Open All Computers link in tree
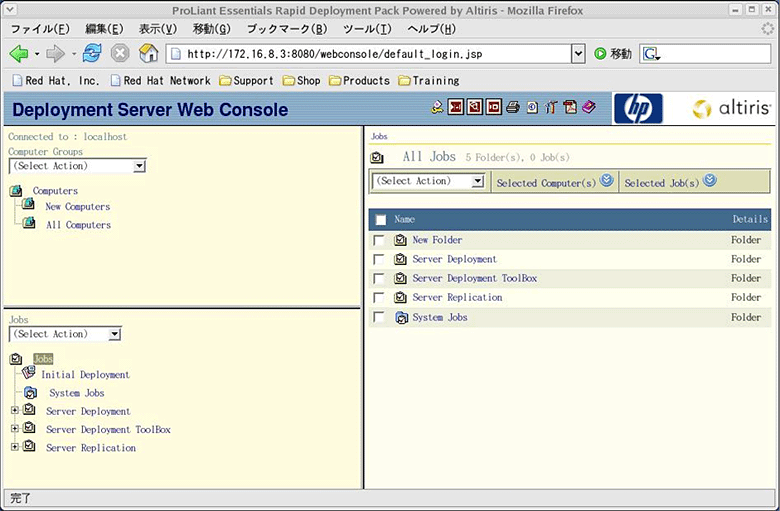 78,225
